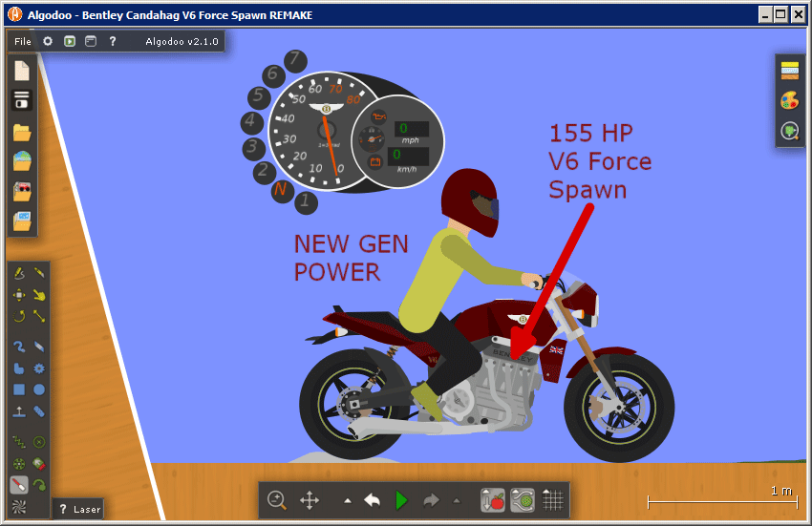
Task: Open the window layout menu
Action: pos(91,41)
